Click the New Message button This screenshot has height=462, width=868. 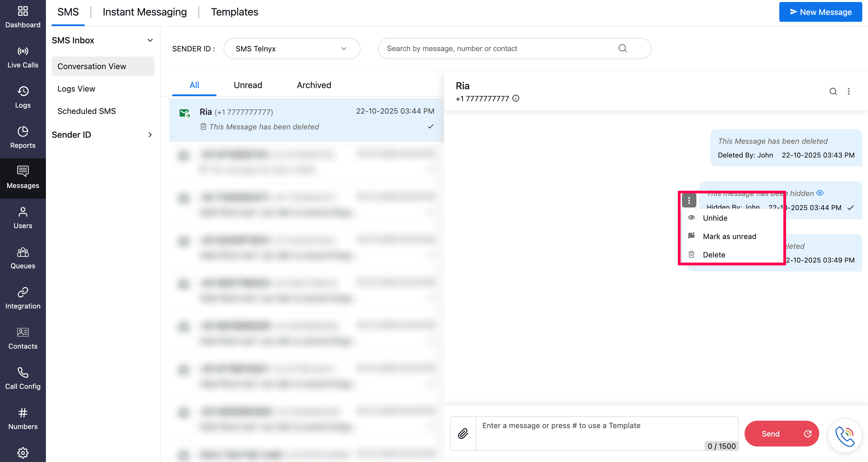click(x=820, y=12)
